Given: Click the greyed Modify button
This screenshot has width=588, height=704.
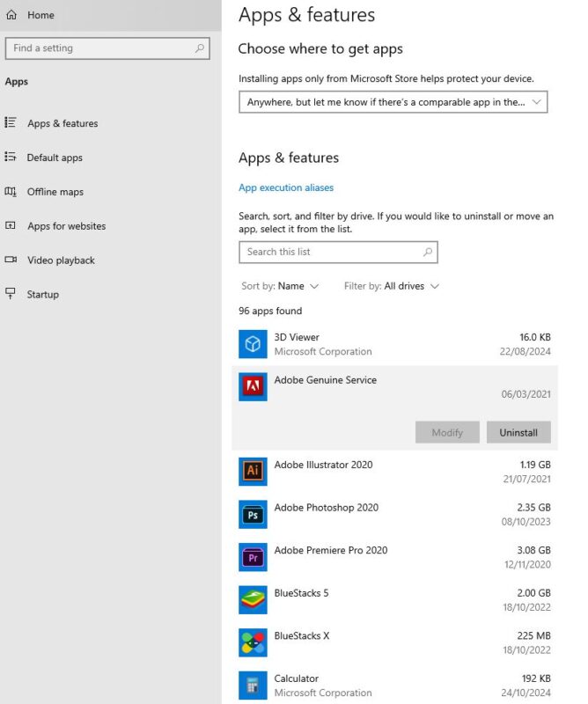Looking at the screenshot, I should (447, 432).
